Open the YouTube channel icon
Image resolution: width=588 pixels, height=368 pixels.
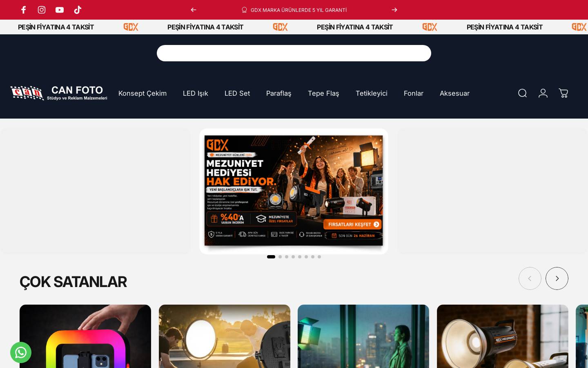60,10
